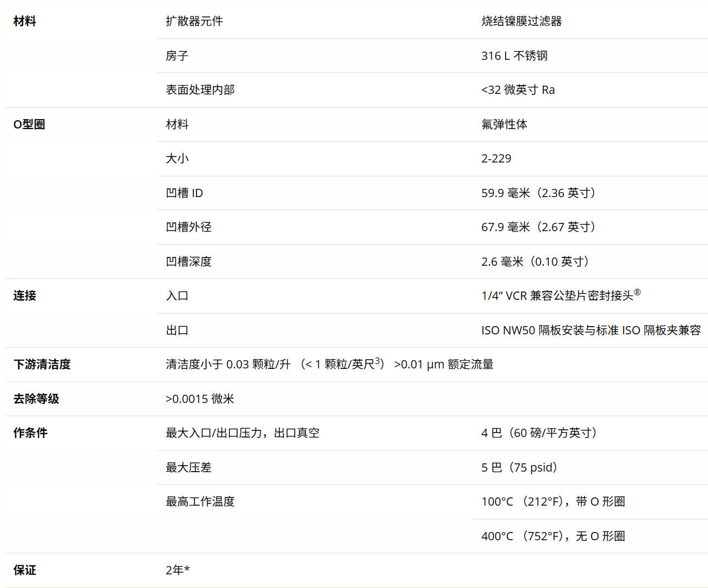Click the 316 L 不锈钢 value
The width and height of the screenshot is (708, 588).
[x=514, y=56]
